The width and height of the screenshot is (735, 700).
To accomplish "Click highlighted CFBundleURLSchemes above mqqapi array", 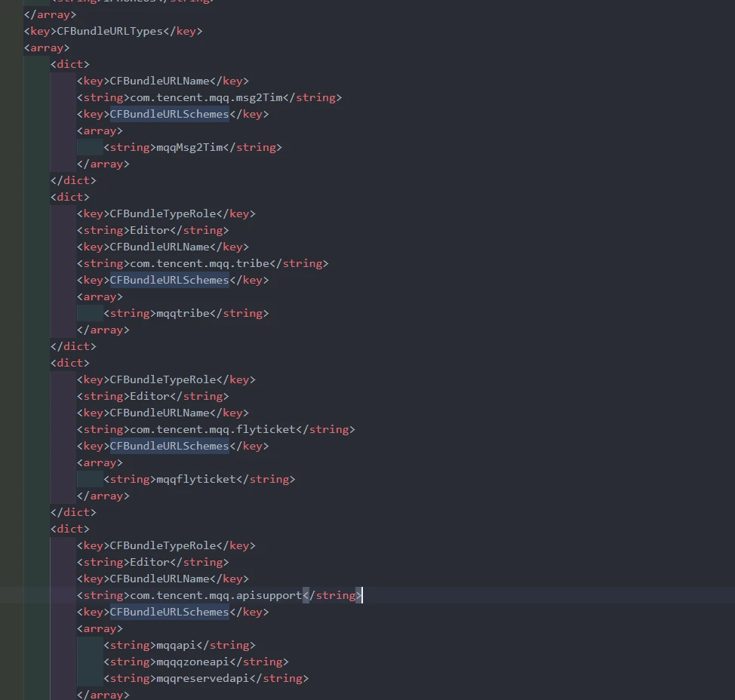I will coord(169,612).
